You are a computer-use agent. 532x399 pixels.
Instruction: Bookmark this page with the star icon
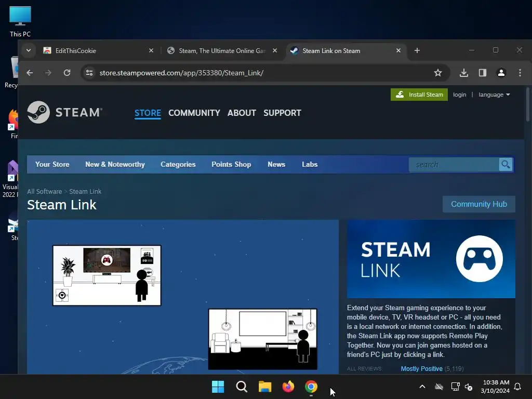[437, 73]
